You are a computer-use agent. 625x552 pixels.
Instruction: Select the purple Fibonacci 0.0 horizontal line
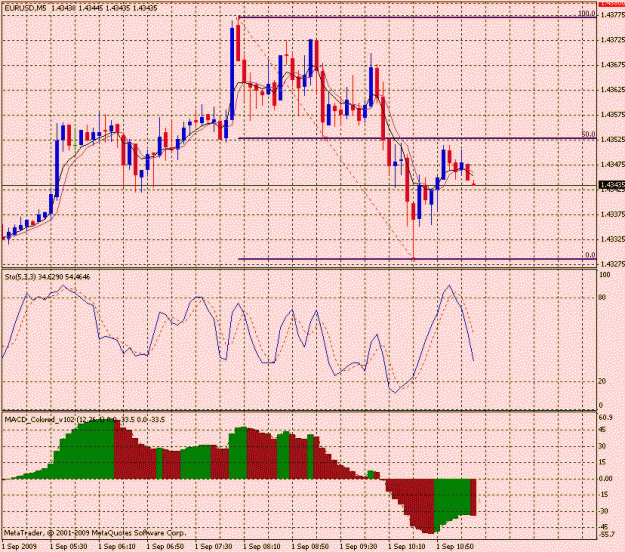(x=417, y=259)
